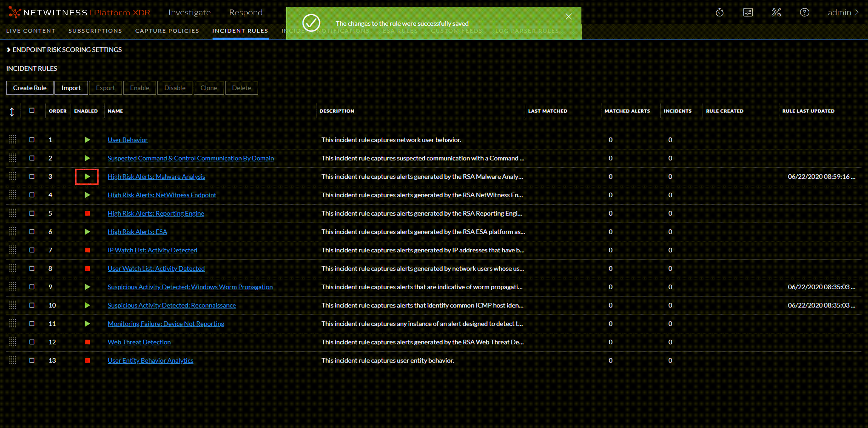Select checkbox for High Risk Alerts: Reporting Engine

coord(32,213)
